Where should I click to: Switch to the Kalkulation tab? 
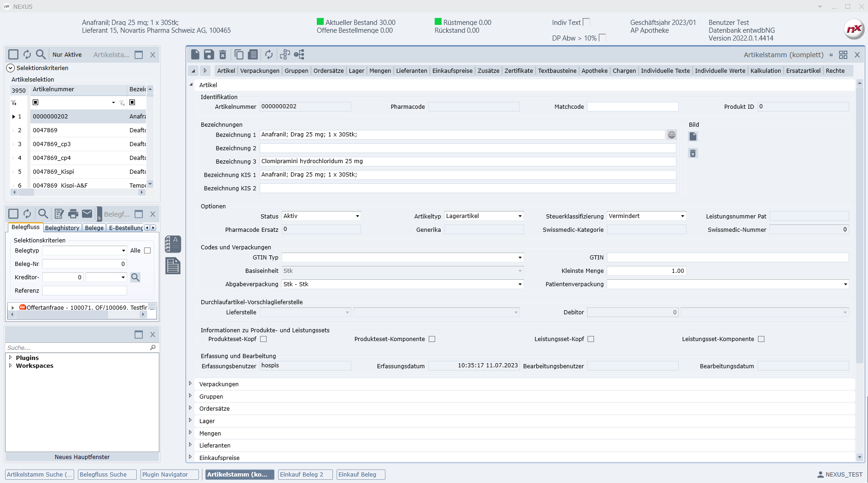(x=765, y=71)
